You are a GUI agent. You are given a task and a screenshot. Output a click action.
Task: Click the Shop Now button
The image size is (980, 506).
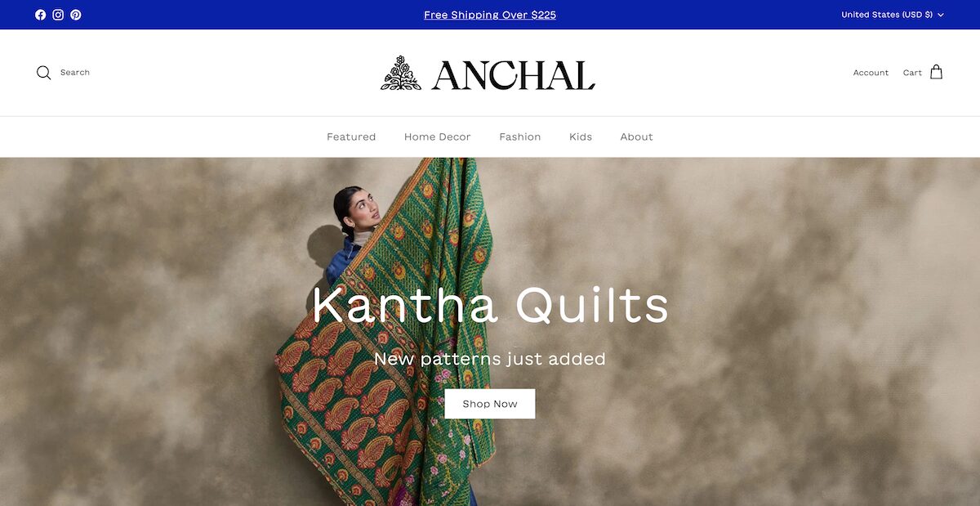coord(490,404)
